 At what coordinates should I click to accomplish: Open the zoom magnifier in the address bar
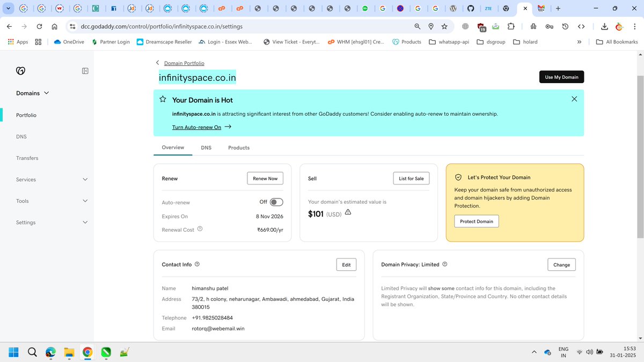(418, 26)
